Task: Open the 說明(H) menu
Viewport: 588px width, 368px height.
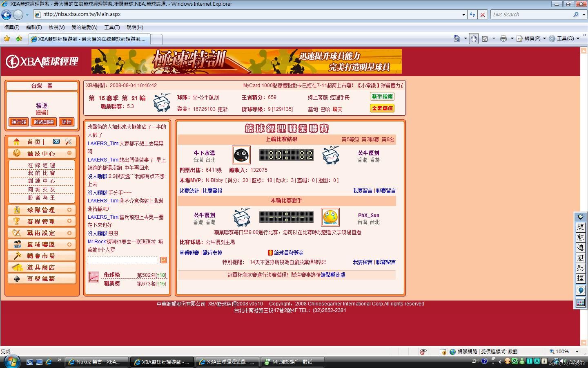Action: click(x=135, y=27)
